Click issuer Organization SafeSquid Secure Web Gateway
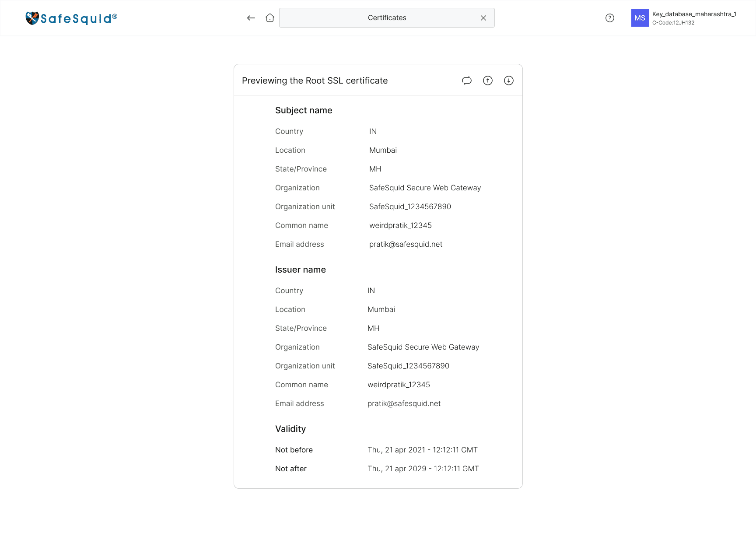Screen dimensions: 756x536 coord(423,347)
